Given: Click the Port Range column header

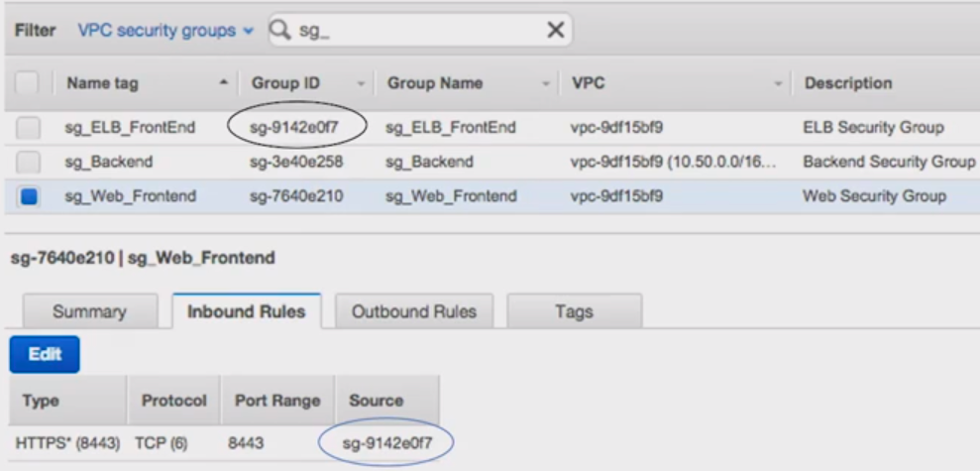Looking at the screenshot, I should click(x=277, y=401).
